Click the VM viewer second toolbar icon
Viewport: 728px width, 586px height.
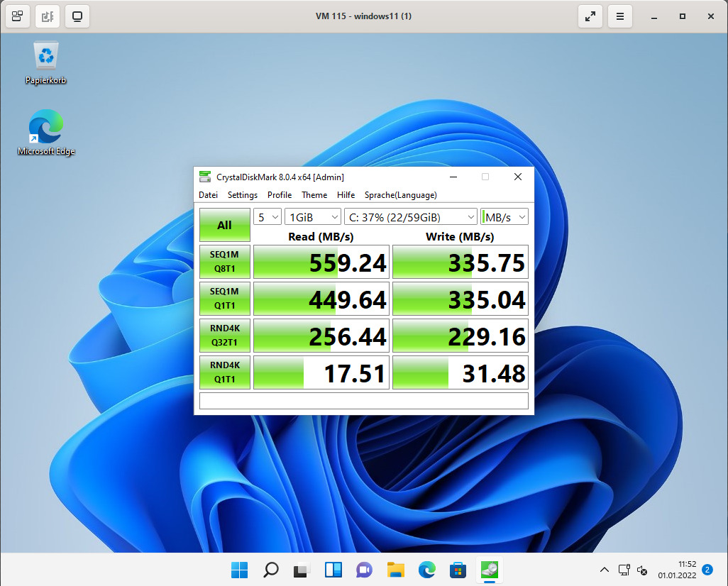tap(48, 16)
